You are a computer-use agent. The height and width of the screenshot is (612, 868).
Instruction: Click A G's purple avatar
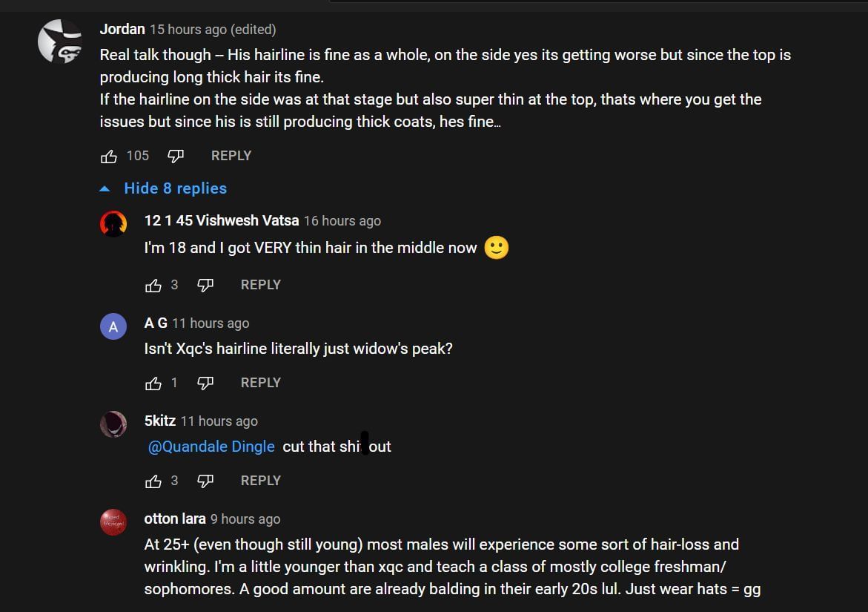[113, 326]
